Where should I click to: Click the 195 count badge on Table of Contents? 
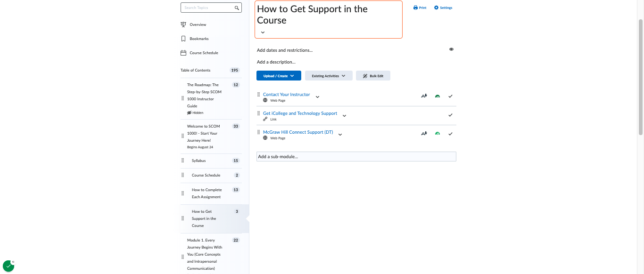tap(235, 70)
